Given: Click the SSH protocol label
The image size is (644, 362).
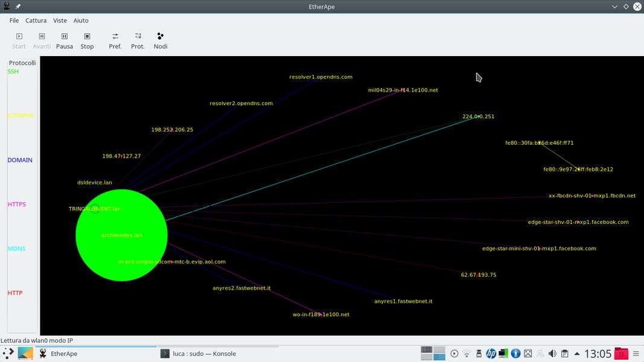Looking at the screenshot, I should tap(13, 72).
